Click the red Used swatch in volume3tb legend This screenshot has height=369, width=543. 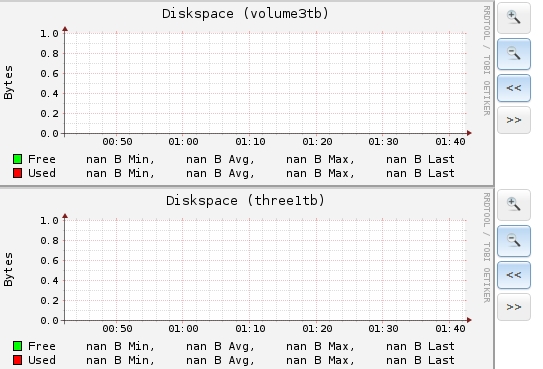(x=17, y=173)
